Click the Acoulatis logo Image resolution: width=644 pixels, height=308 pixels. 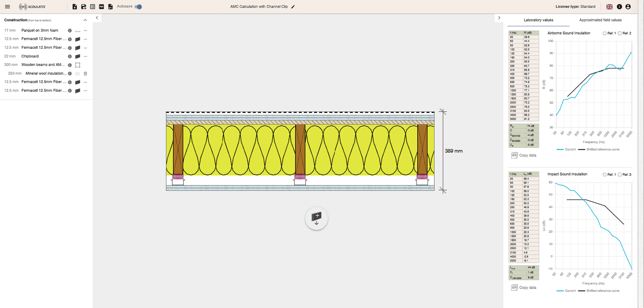pyautogui.click(x=32, y=7)
